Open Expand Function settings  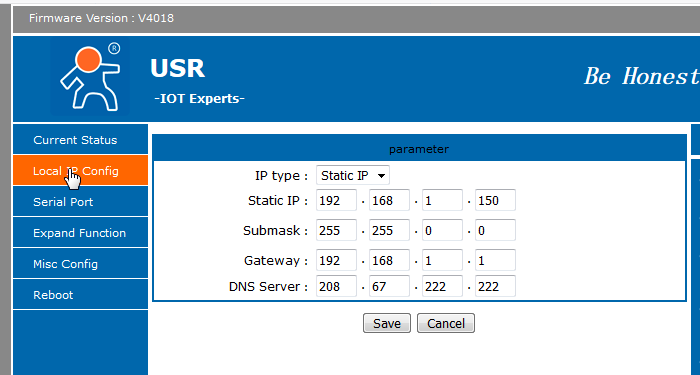(x=80, y=233)
